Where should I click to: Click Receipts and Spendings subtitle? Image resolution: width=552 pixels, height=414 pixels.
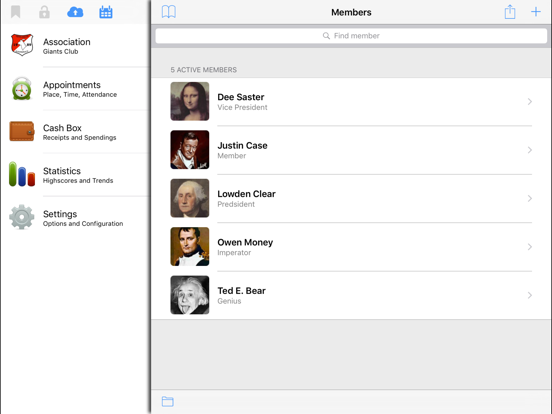(x=80, y=138)
